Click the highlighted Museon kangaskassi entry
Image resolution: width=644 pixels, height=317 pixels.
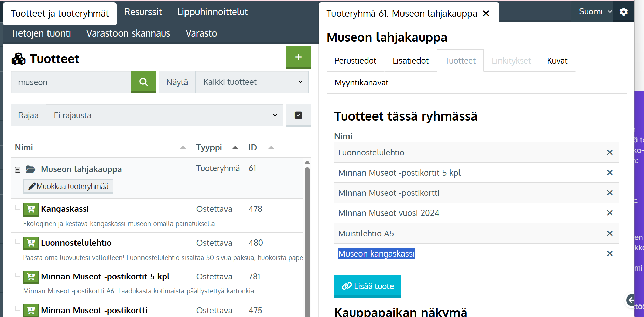point(376,253)
